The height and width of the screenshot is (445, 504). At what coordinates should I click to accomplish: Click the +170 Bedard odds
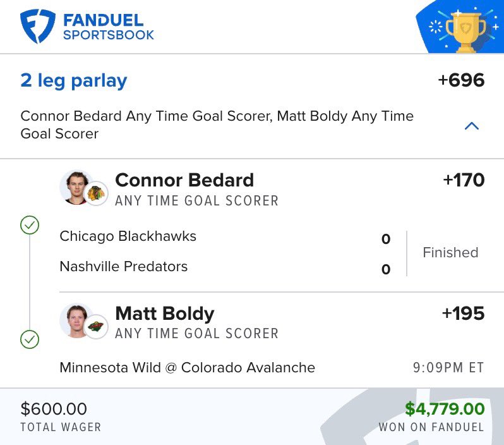click(x=464, y=180)
